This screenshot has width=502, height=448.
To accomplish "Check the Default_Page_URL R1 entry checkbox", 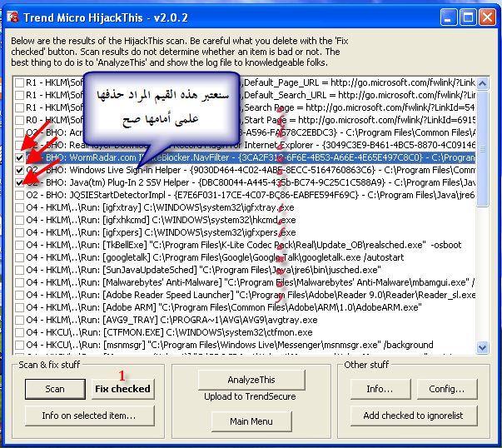I will (x=19, y=82).
